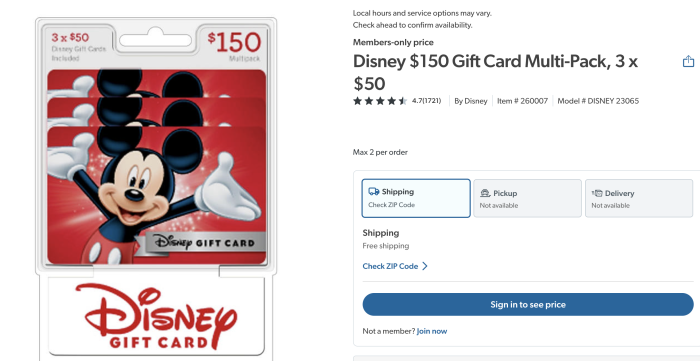
Task: Click the star rating icons
Action: (x=380, y=101)
